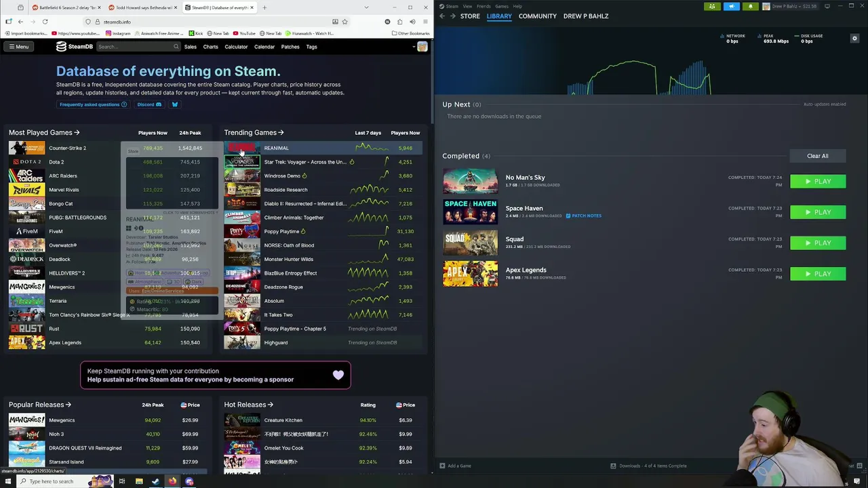This screenshot has height=488, width=868.
Task: Open Firefox from the Windows taskbar
Action: click(x=172, y=481)
